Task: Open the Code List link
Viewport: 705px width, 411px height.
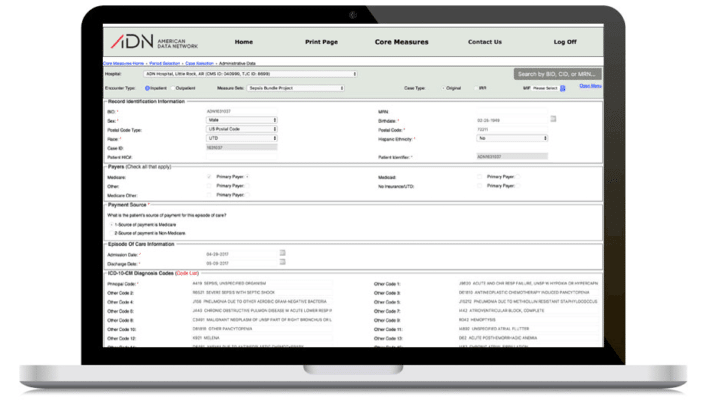Action: click(x=187, y=273)
